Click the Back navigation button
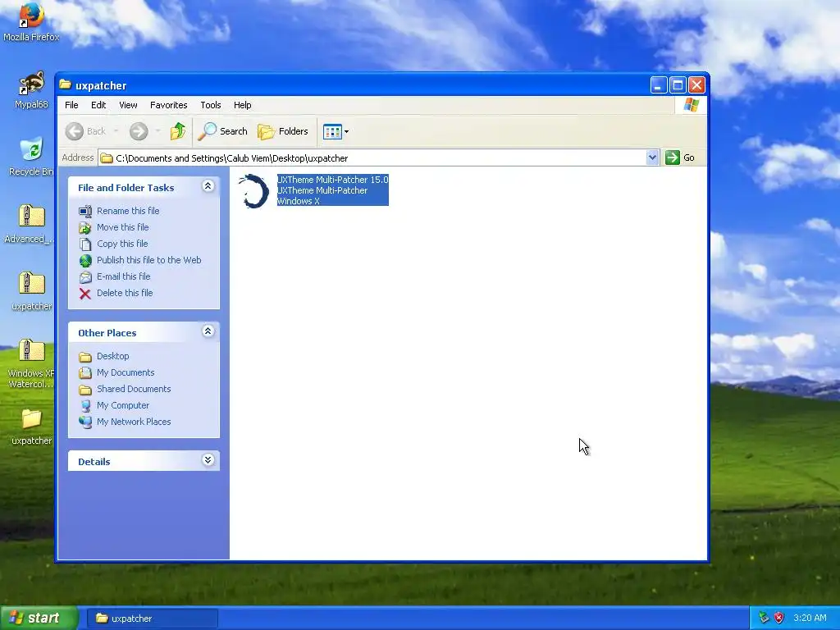 (x=85, y=131)
